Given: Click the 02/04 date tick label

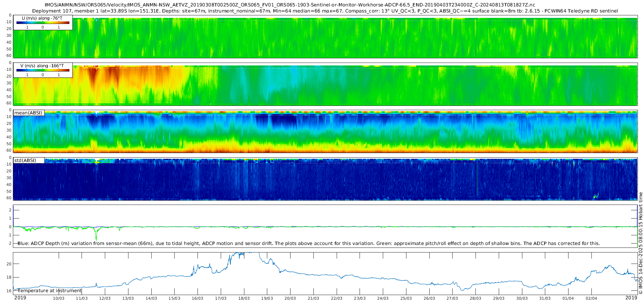Looking at the screenshot, I should 591,298.
